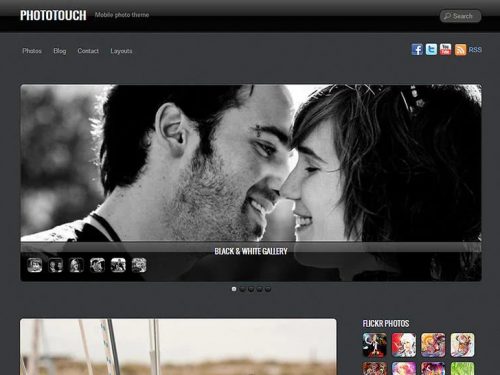The width and height of the screenshot is (500, 375).
Task: Open the Blog menu item
Action: (x=60, y=51)
